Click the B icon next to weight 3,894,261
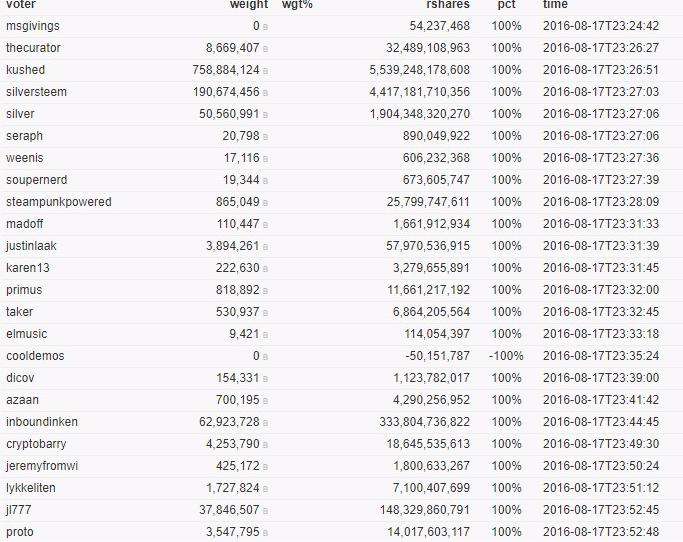The height and width of the screenshot is (542, 683). [265, 247]
